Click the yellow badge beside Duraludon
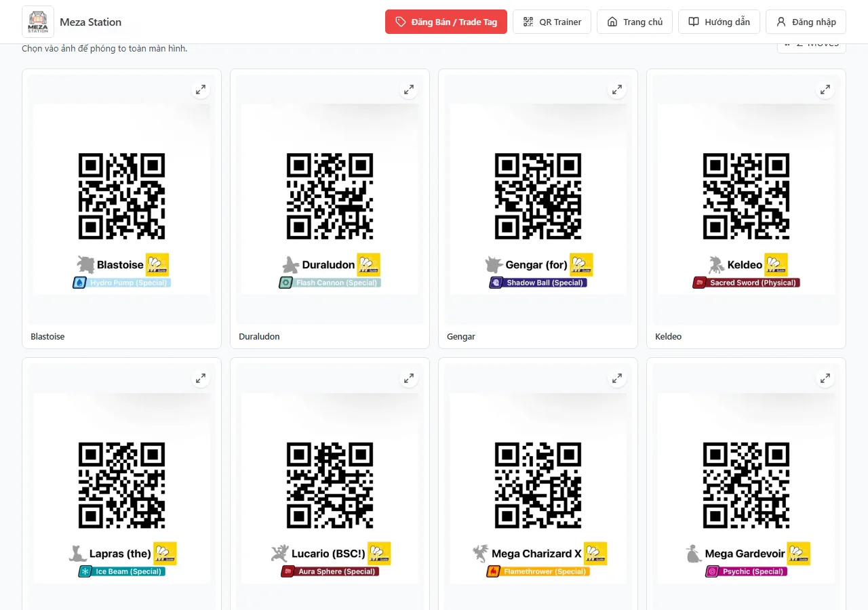 point(369,264)
